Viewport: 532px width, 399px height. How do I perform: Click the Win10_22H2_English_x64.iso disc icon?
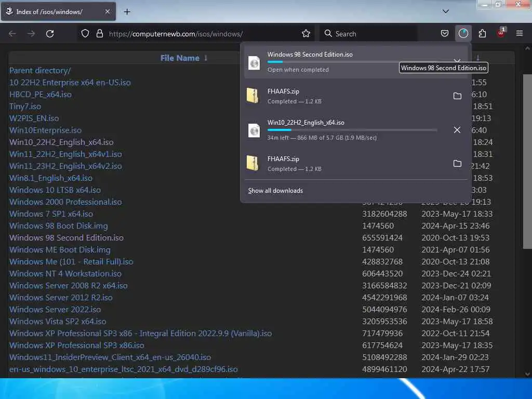pyautogui.click(x=254, y=130)
